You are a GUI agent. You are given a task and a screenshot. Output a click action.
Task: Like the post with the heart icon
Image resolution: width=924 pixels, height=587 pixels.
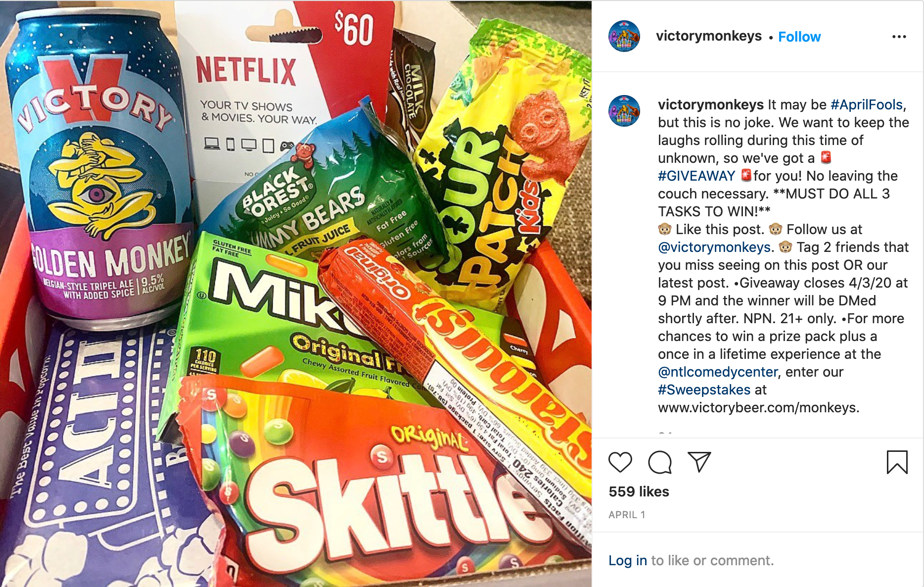pos(620,462)
